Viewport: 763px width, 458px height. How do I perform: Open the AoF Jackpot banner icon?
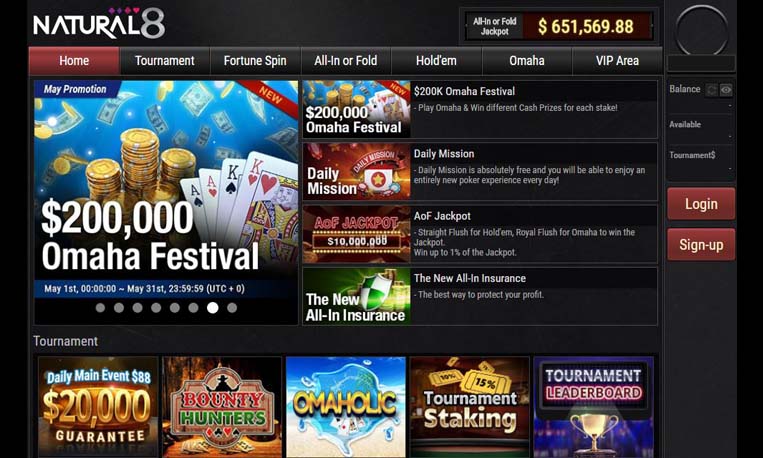(357, 234)
